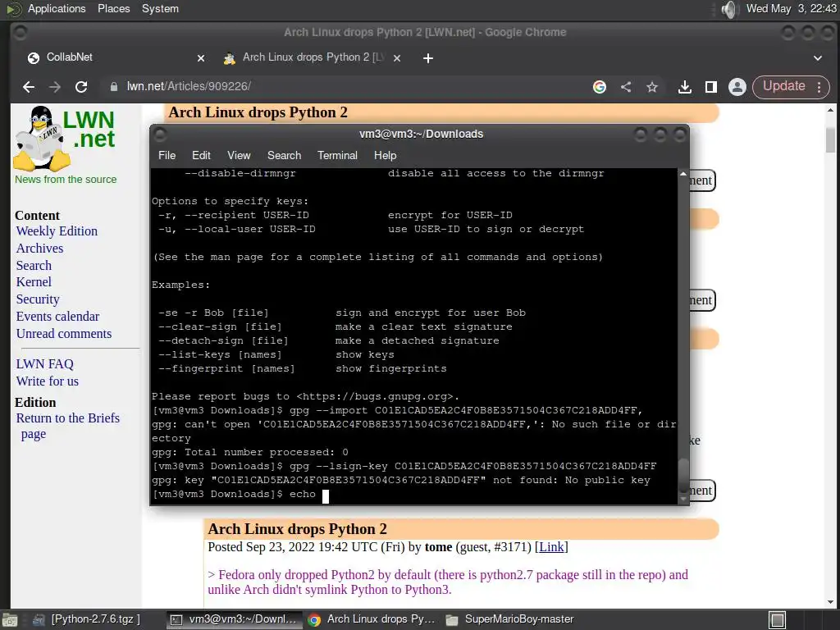
Task: Click terminal scrollbar up arrow
Action: [x=683, y=174]
